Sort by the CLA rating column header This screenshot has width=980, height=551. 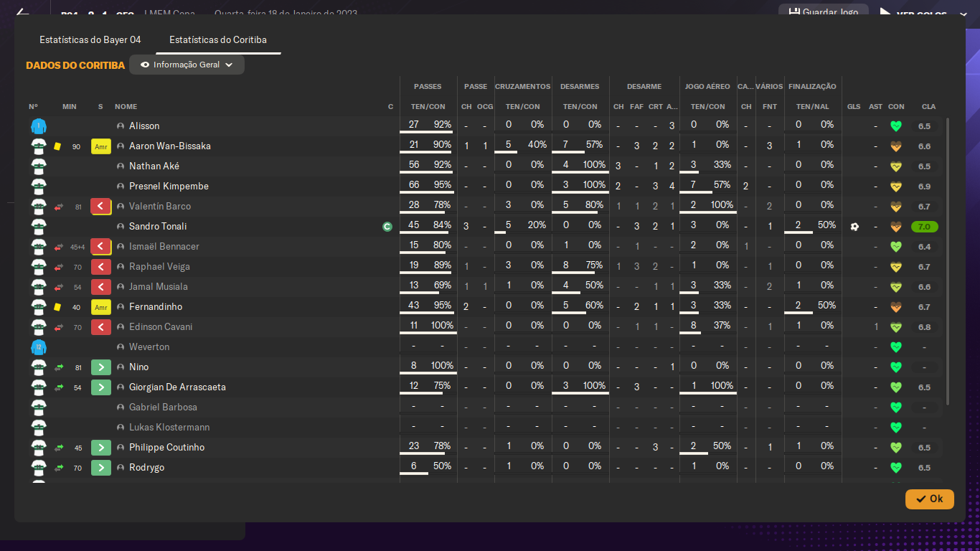tap(928, 107)
